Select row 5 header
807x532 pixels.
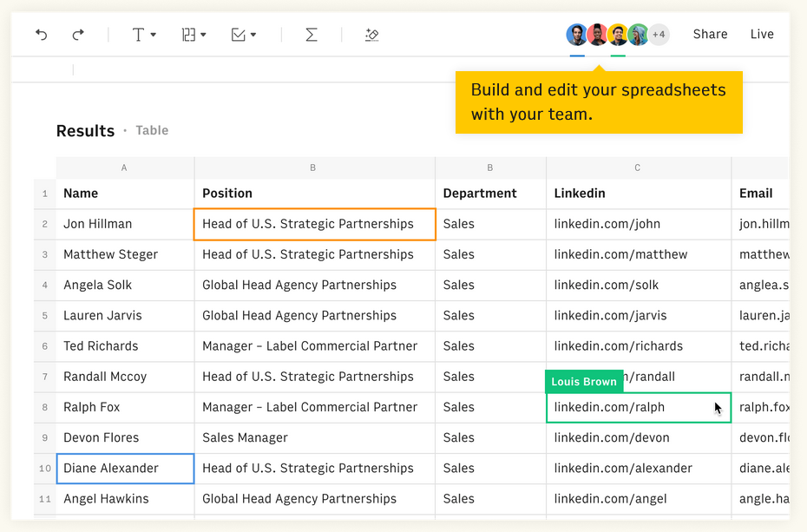coord(44,315)
